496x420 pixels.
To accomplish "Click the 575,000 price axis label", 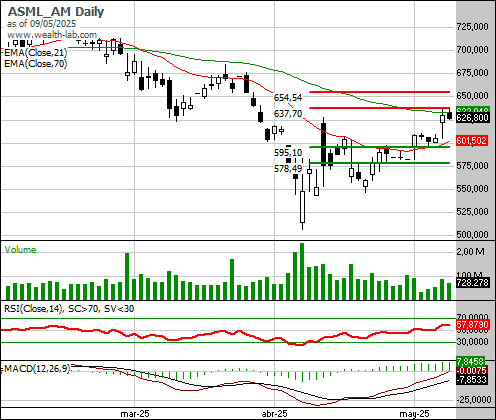I will point(472,165).
